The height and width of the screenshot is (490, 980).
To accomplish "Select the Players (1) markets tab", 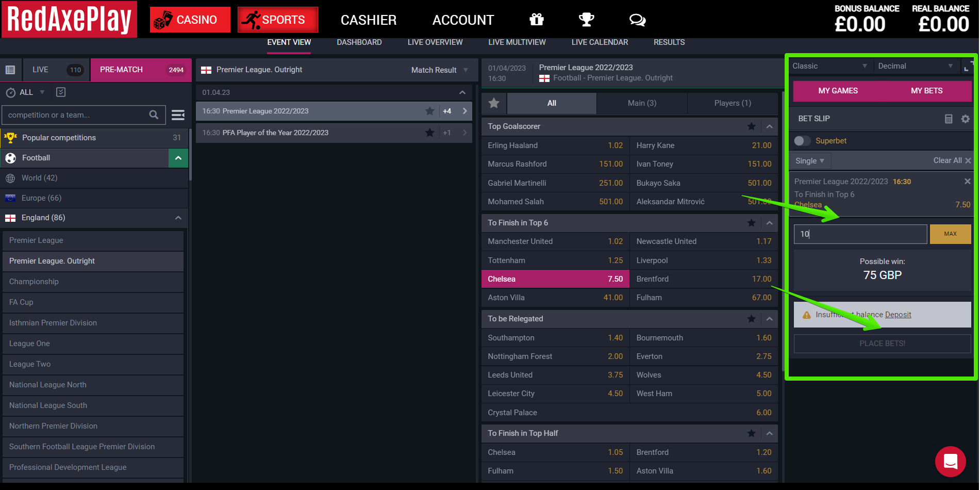I will [733, 103].
